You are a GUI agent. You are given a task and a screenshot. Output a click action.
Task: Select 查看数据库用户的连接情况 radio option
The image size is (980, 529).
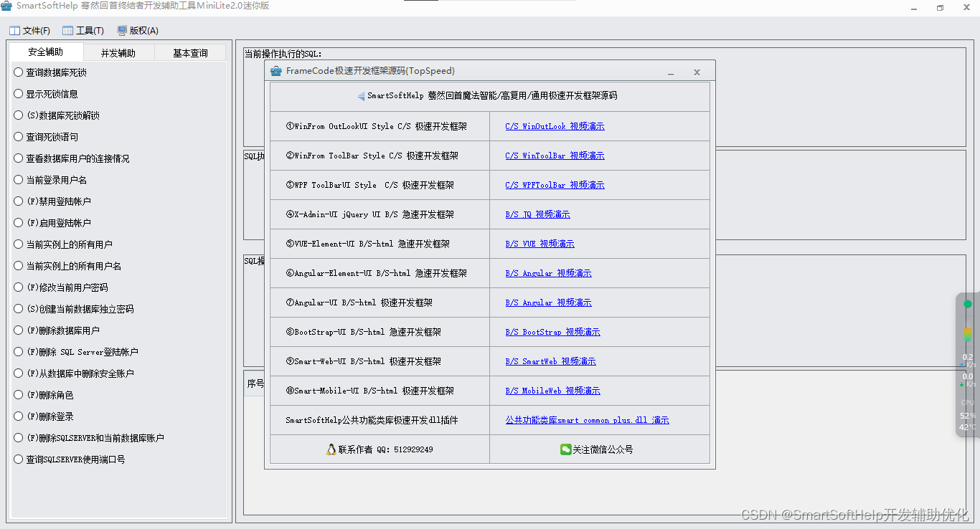(x=72, y=158)
